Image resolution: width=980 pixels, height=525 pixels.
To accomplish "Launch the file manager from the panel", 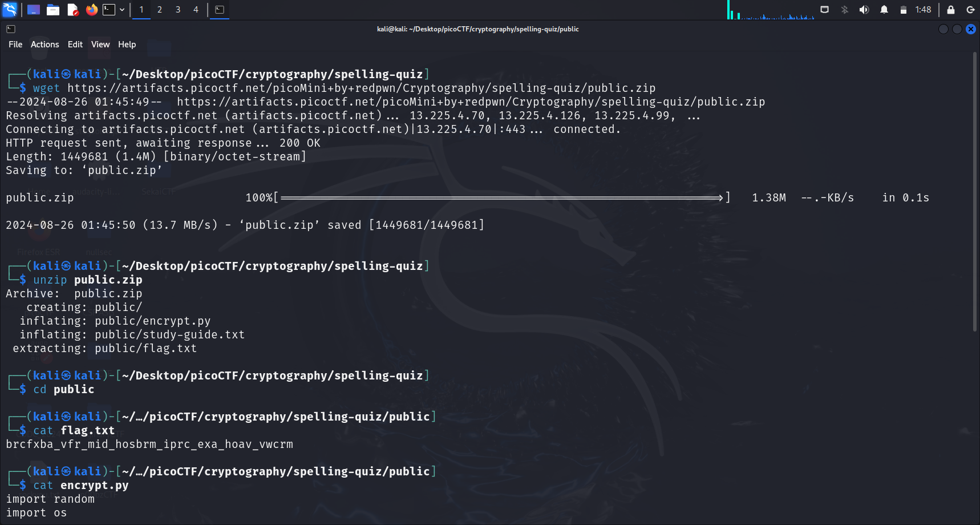I will [x=53, y=10].
